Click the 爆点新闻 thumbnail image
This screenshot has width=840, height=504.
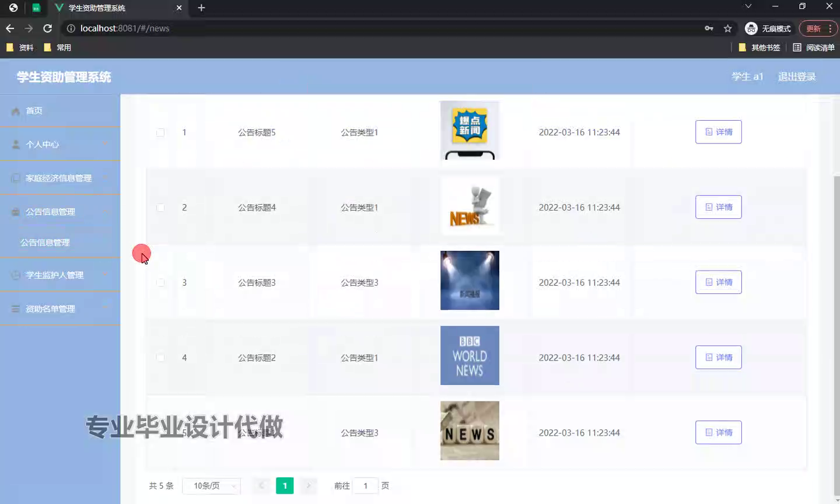(x=470, y=131)
